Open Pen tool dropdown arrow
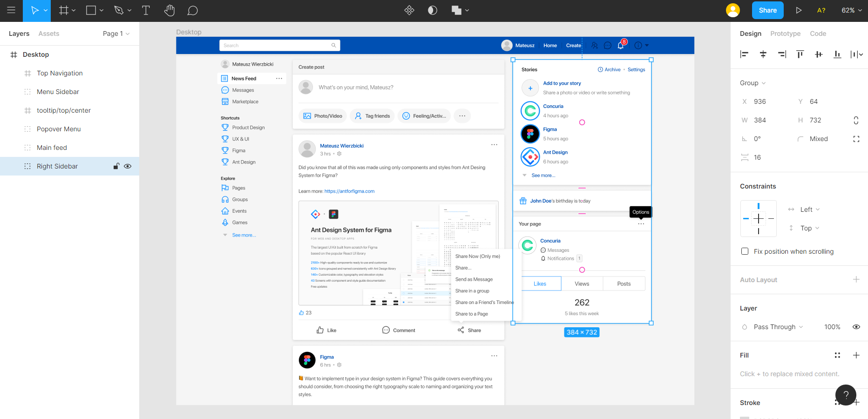Screen dimensions: 868x419 tap(129, 10)
